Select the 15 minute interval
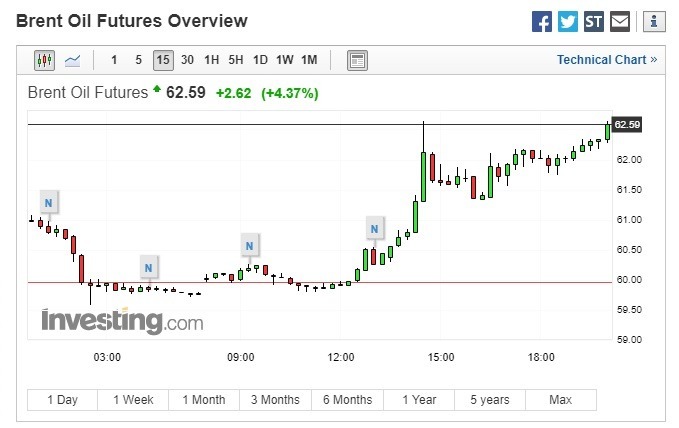The height and width of the screenshot is (428, 679). coord(163,60)
